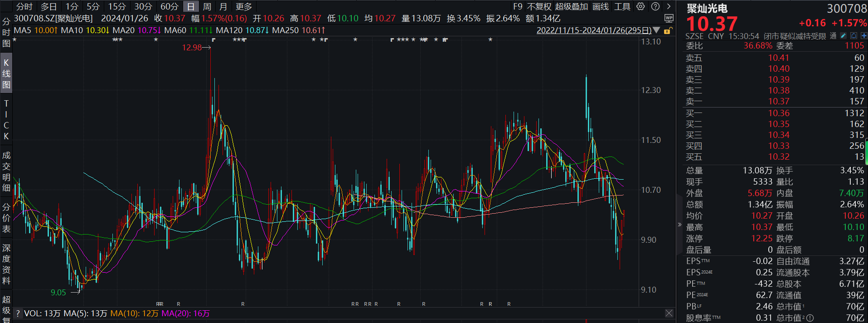The image size is (868, 323).
Task: Click the 买一 price 10.36
Action: coord(779,113)
